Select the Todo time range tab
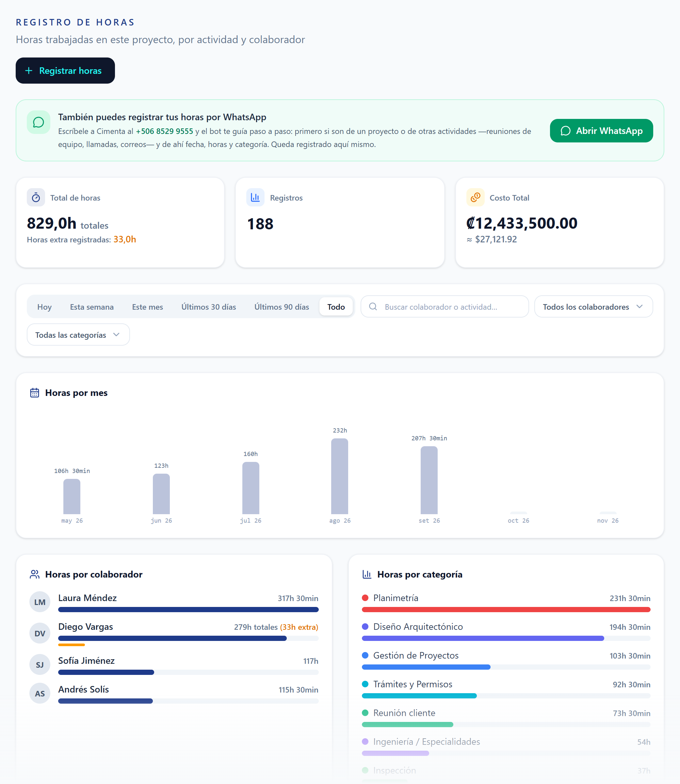Image resolution: width=680 pixels, height=784 pixels. click(x=336, y=307)
